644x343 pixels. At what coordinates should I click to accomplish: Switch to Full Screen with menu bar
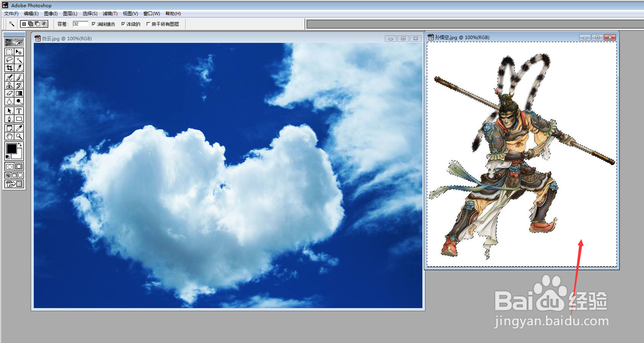pyautogui.click(x=14, y=175)
